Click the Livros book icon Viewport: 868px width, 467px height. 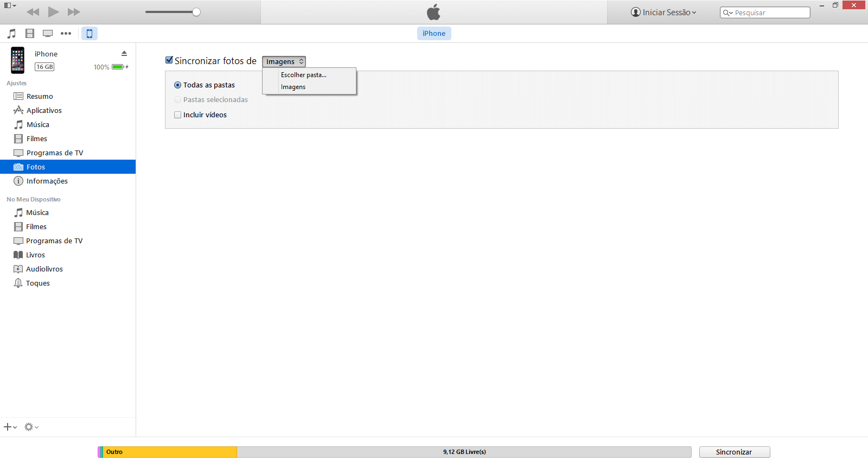pyautogui.click(x=18, y=255)
